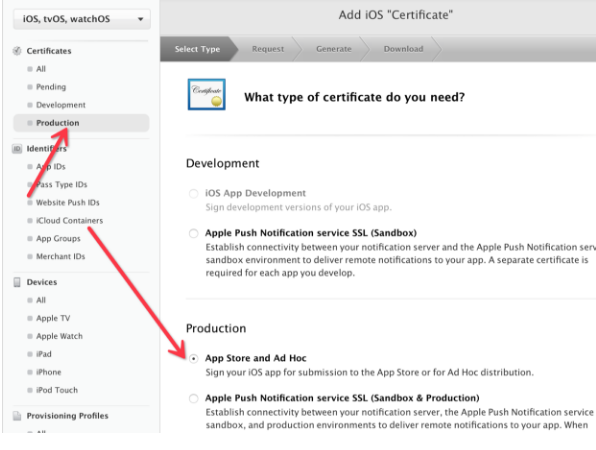Go to Request step

coord(268,49)
